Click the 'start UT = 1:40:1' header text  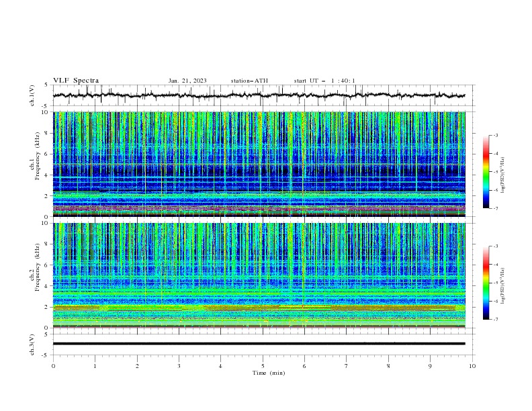(x=324, y=81)
